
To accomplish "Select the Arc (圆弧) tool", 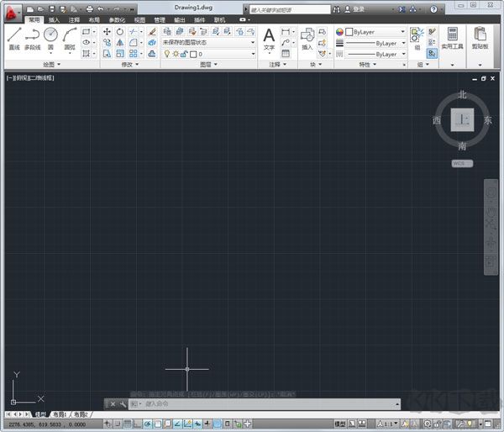I will coord(70,39).
